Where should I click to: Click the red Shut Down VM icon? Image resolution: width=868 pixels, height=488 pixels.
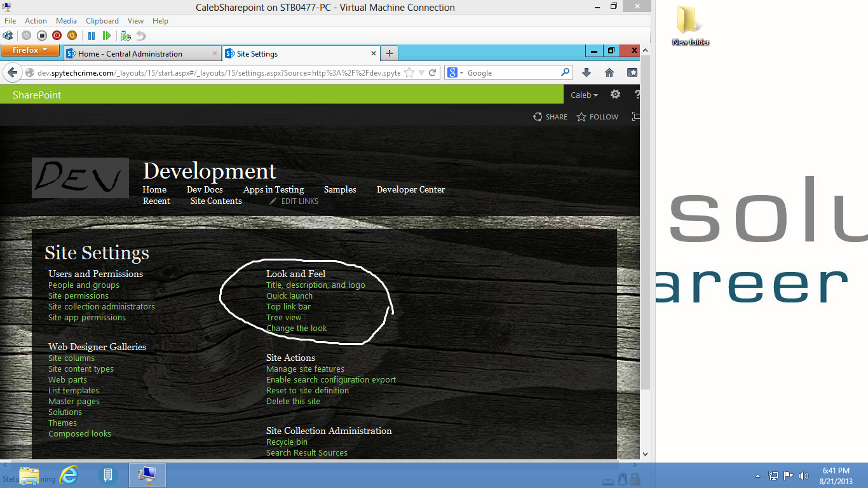point(57,36)
